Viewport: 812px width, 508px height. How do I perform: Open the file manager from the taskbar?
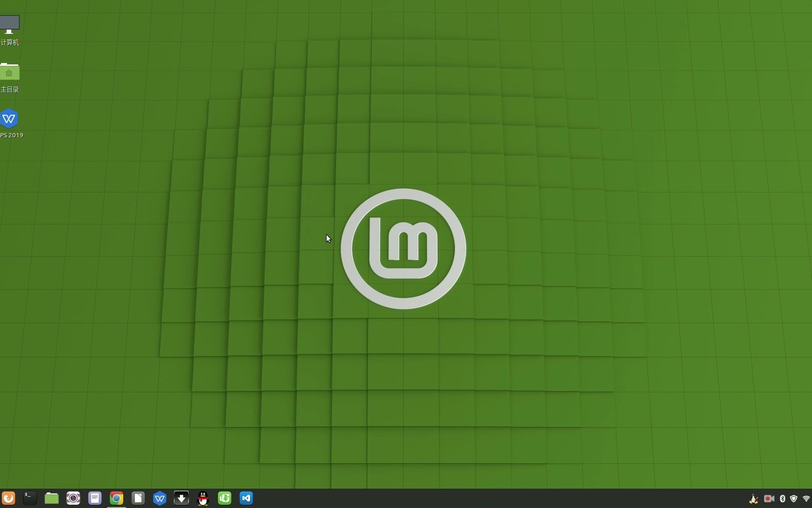(51, 498)
